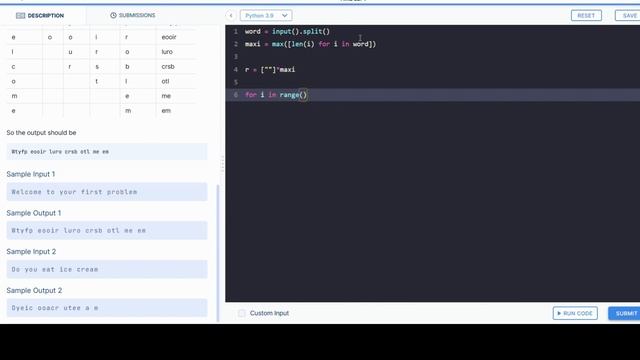
Task: Click the 'So the output should be' text
Action: (x=41, y=133)
